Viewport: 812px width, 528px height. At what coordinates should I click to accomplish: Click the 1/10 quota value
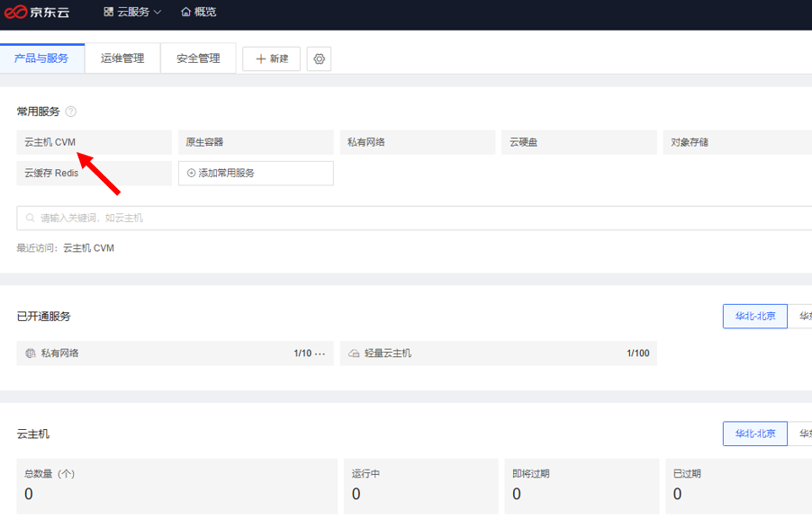coord(302,353)
